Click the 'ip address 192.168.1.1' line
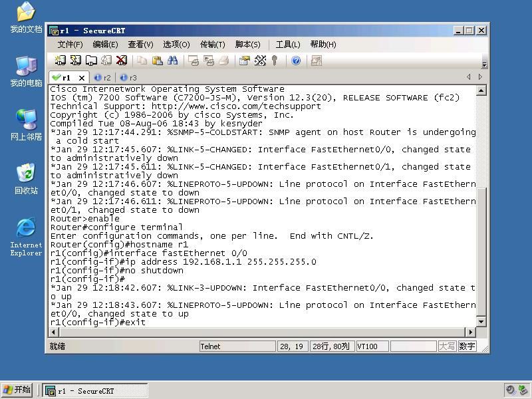The width and height of the screenshot is (532, 399). (x=184, y=262)
